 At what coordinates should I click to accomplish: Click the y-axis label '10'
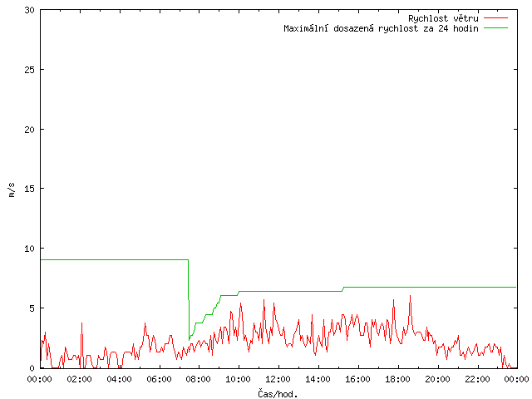[30, 249]
